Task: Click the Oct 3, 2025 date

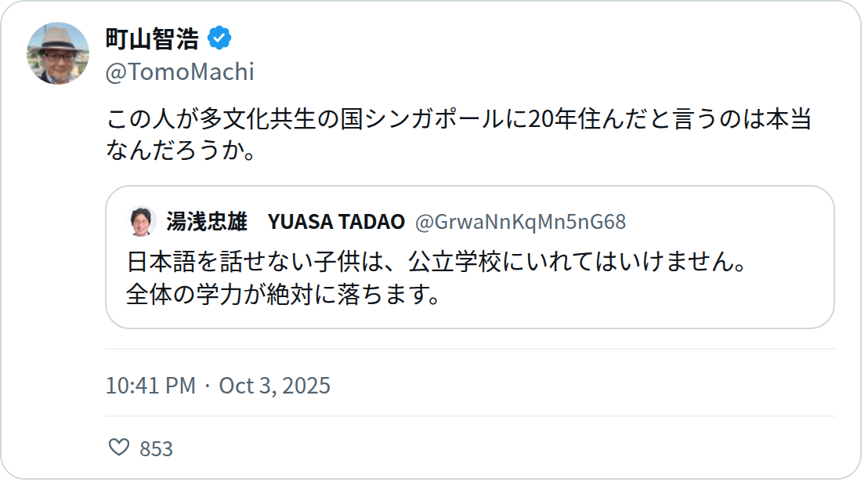Action: 274,386
